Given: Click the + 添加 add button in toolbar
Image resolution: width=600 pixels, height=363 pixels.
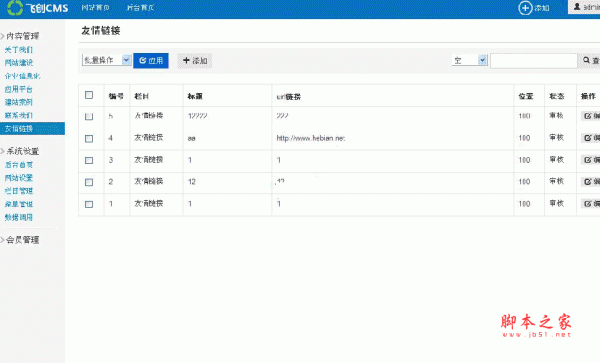Looking at the screenshot, I should (195, 60).
